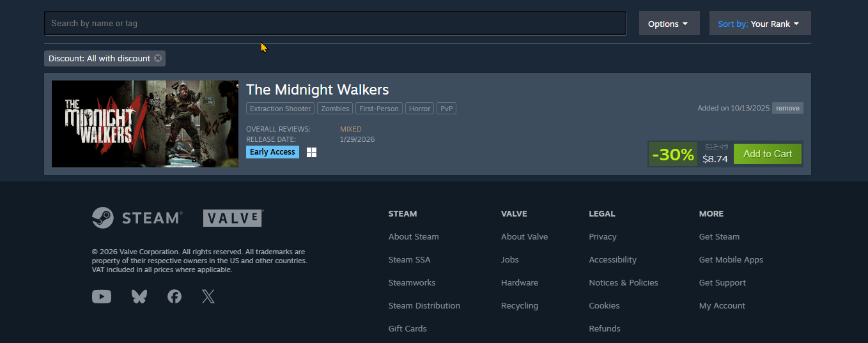
Task: Open The Midnight Walkers title link
Action: coord(318,89)
